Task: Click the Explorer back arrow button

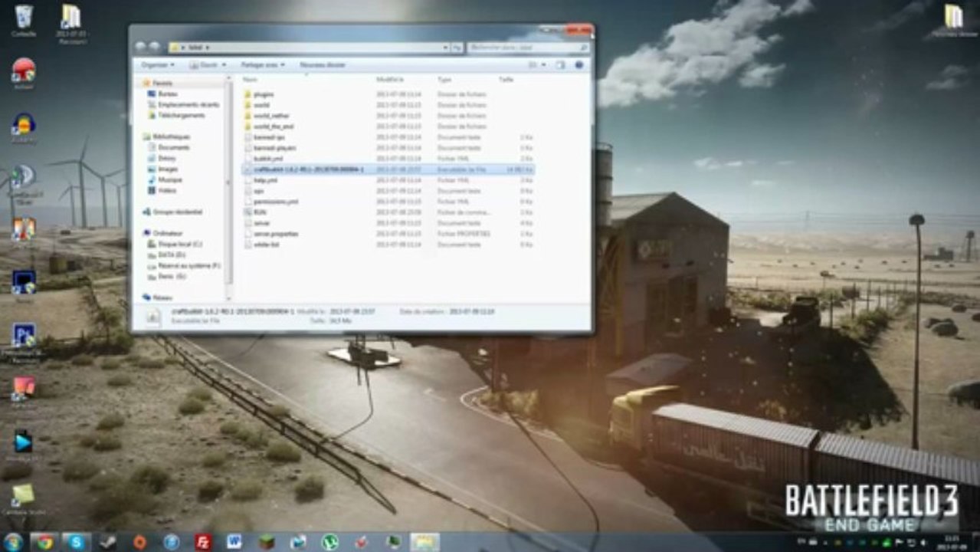Action: pyautogui.click(x=140, y=47)
